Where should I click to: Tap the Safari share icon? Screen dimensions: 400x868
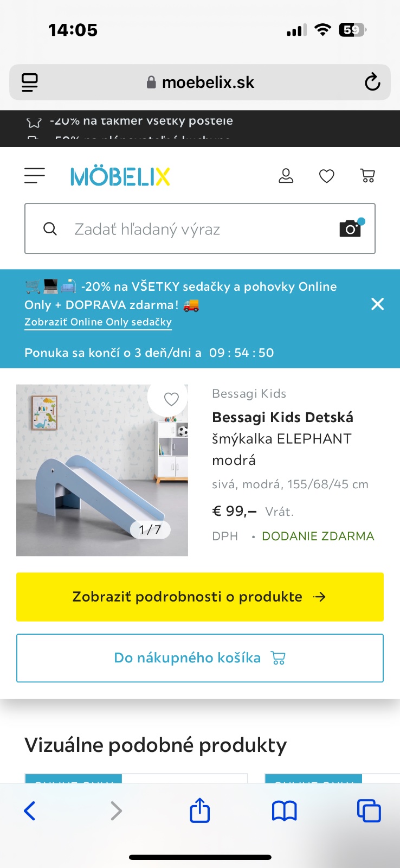pos(199,811)
